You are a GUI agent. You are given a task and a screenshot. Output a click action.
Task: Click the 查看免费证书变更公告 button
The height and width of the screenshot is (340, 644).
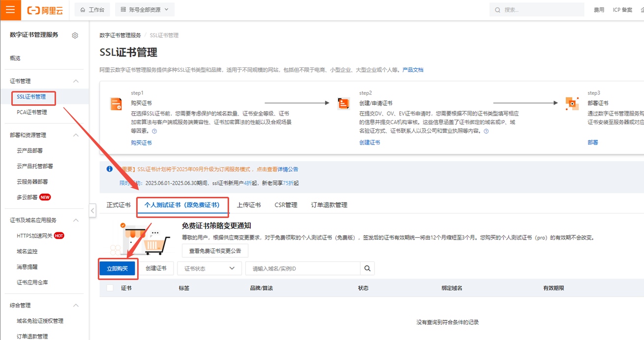[215, 251]
